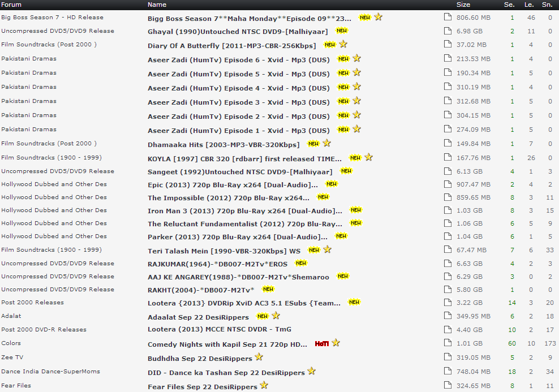Click the file icon next to 3.22 GB size
This screenshot has height=392, width=559.
pos(448,302)
